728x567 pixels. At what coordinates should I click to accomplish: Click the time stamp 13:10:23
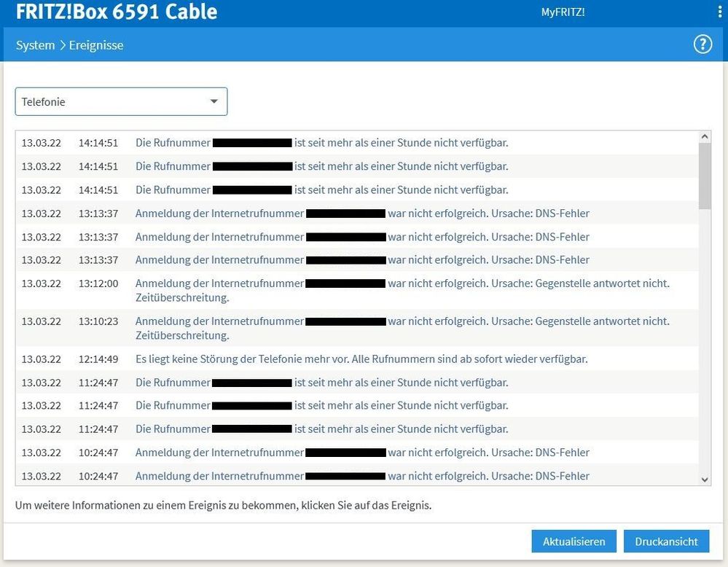tap(98, 321)
